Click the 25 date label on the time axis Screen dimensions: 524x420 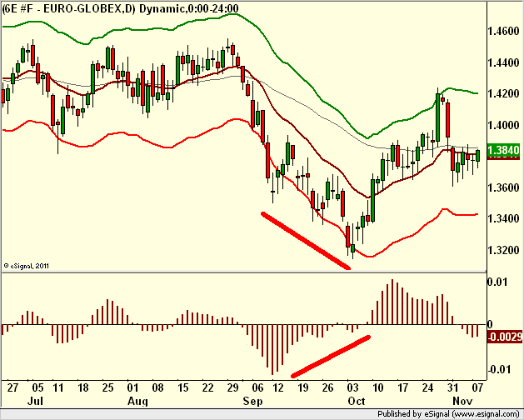tap(107, 387)
